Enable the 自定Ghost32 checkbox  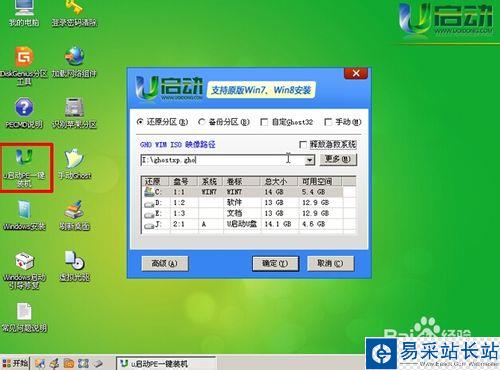[x=264, y=122]
